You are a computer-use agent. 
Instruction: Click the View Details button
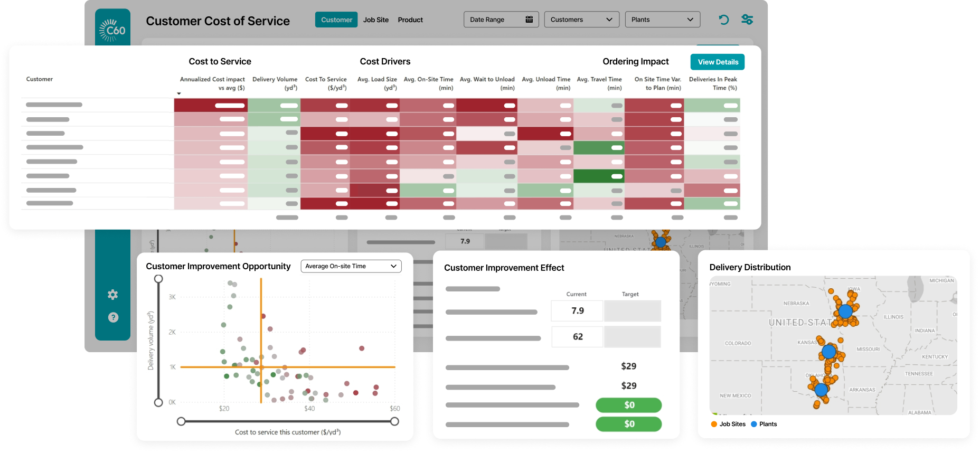click(718, 62)
